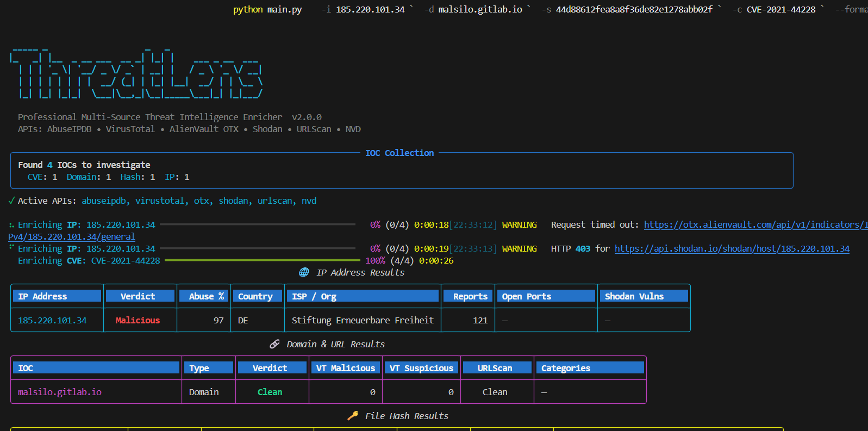Click the Domain type cell
This screenshot has height=431, width=868.
point(204,392)
